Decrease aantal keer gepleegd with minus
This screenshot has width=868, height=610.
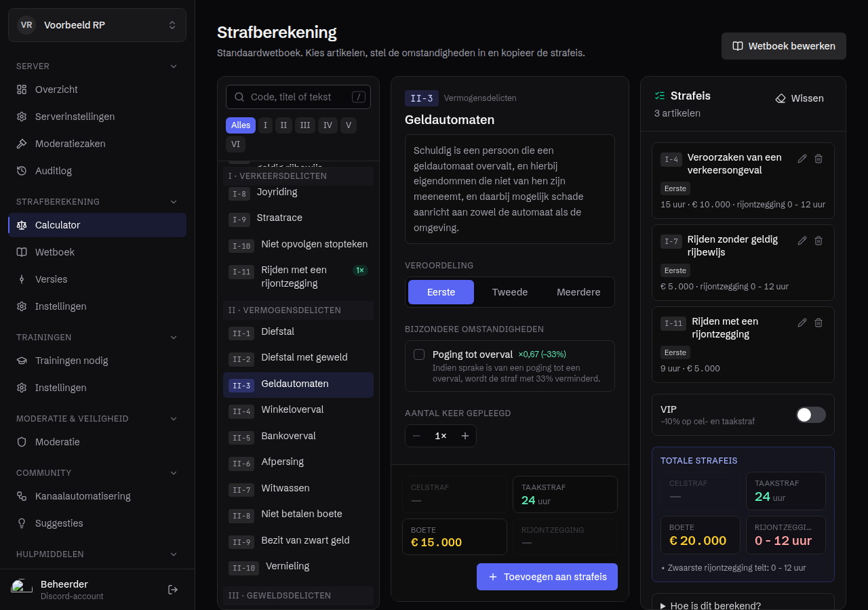(x=416, y=436)
